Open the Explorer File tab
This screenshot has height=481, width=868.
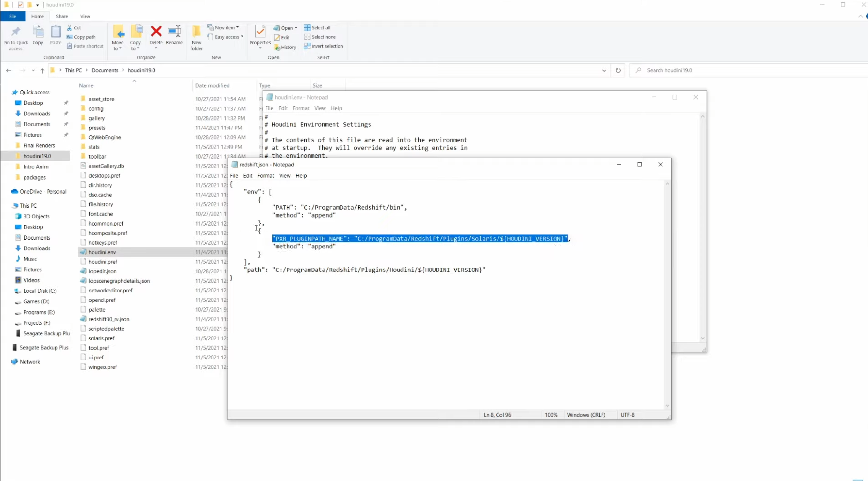pos(12,16)
